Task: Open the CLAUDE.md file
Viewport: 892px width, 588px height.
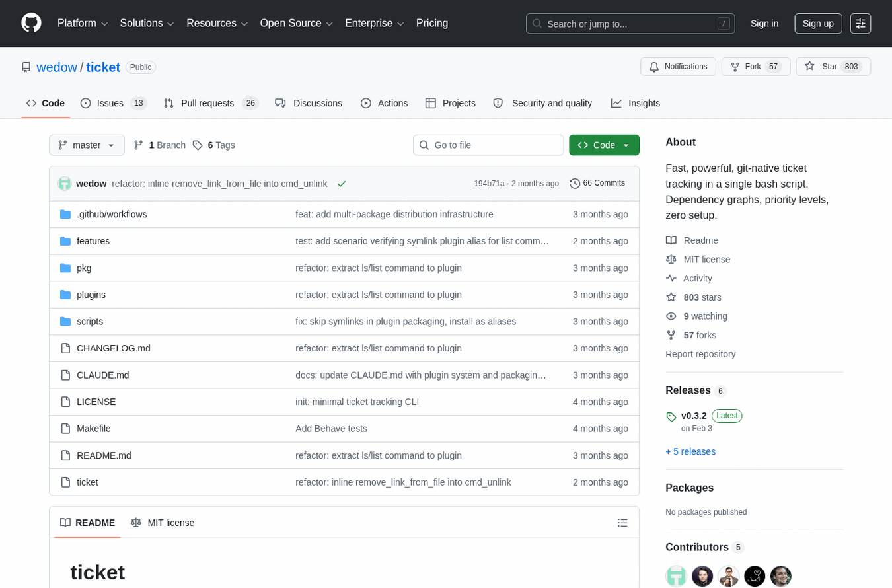Action: click(x=103, y=375)
